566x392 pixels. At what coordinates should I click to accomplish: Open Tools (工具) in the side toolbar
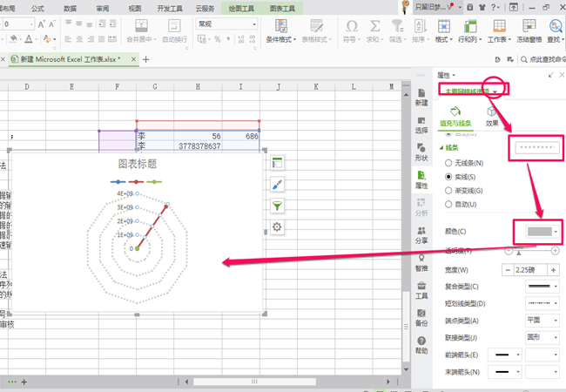tap(421, 290)
